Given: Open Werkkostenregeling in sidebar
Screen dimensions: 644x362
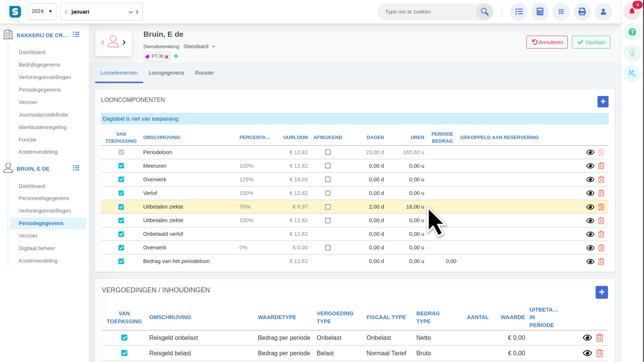Looking at the screenshot, I should point(42,127).
